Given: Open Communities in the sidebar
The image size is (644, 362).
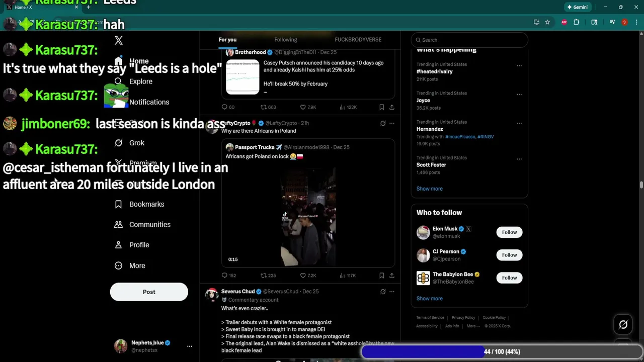Looking at the screenshot, I should (x=142, y=225).
